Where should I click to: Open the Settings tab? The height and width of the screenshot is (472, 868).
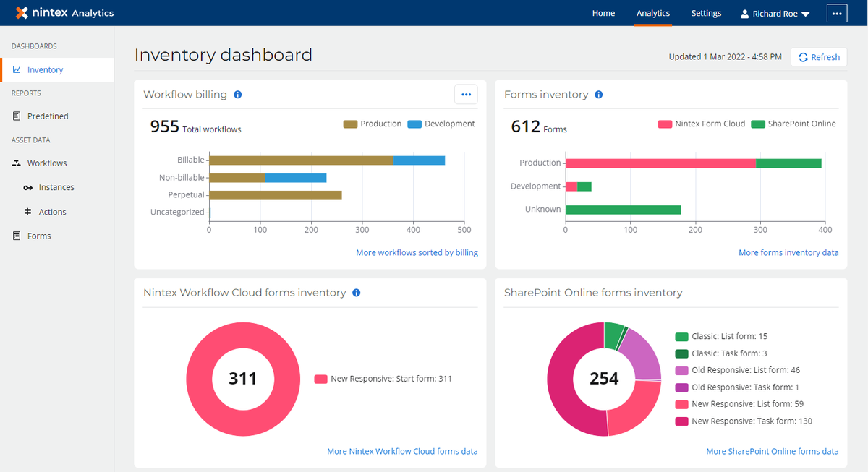(x=706, y=13)
